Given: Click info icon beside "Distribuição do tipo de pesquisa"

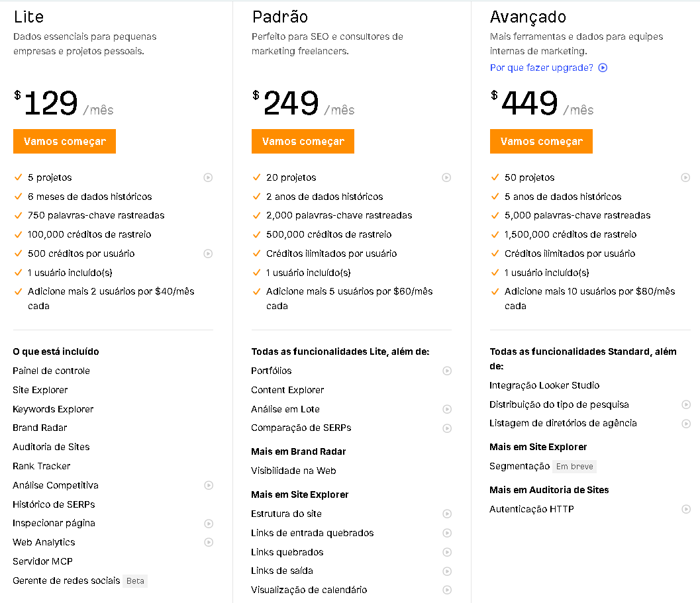Looking at the screenshot, I should (x=686, y=404).
